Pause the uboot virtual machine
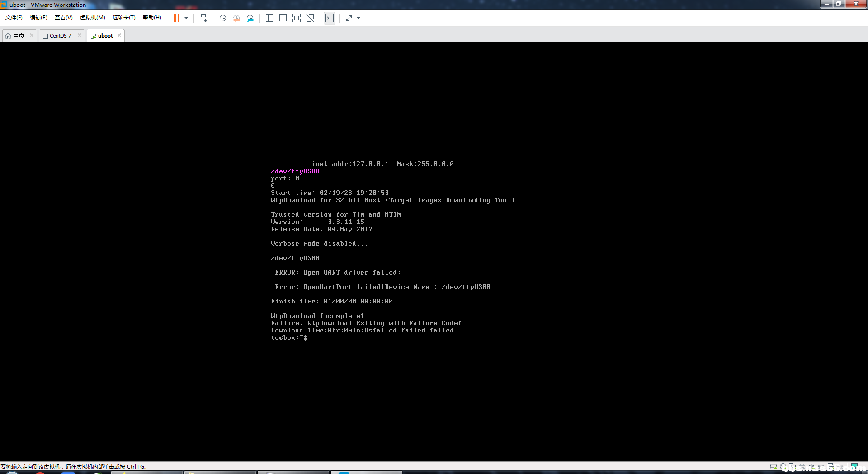 pos(177,18)
